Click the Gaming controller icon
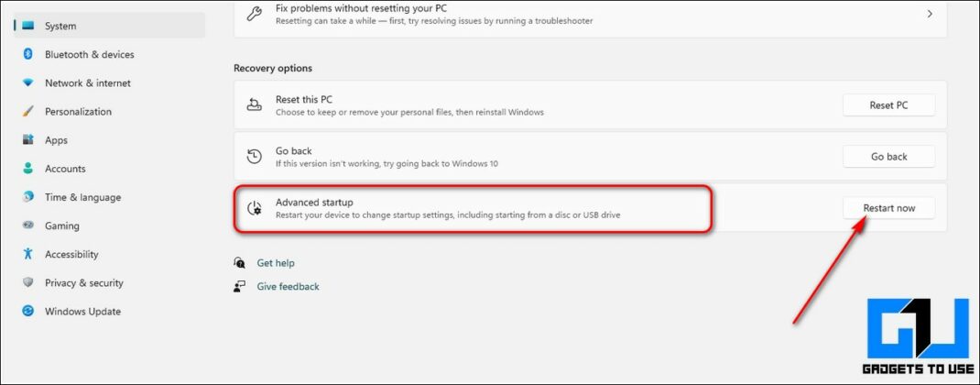Viewport: 980px width, 385px height. click(27, 225)
